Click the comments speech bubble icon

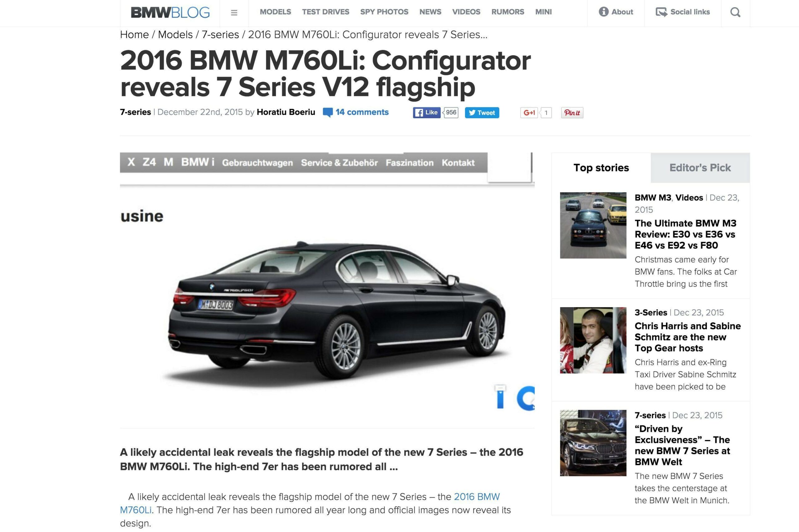(x=328, y=113)
